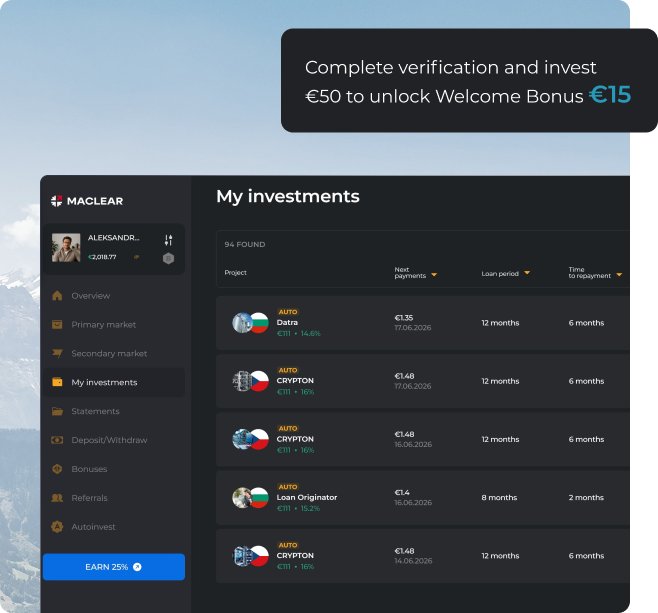Screen dimensions: 658x613
Task: Sort by Next payments arrow
Action: click(434, 275)
